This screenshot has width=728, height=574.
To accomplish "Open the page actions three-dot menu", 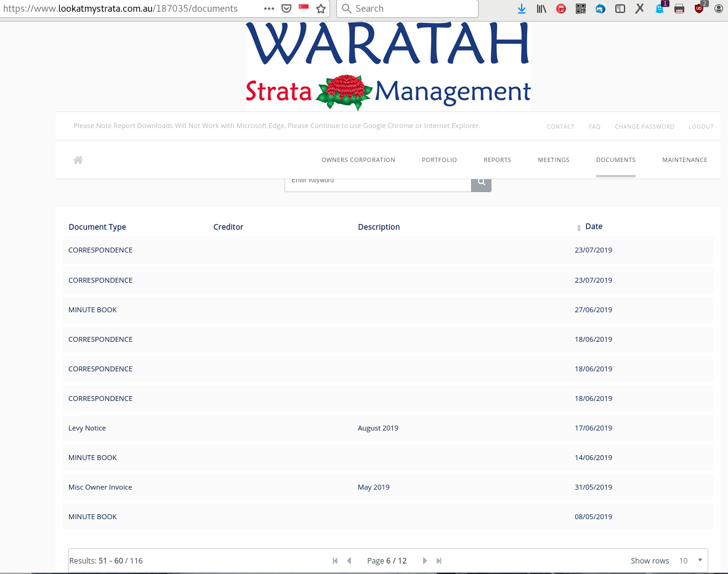I will (269, 9).
